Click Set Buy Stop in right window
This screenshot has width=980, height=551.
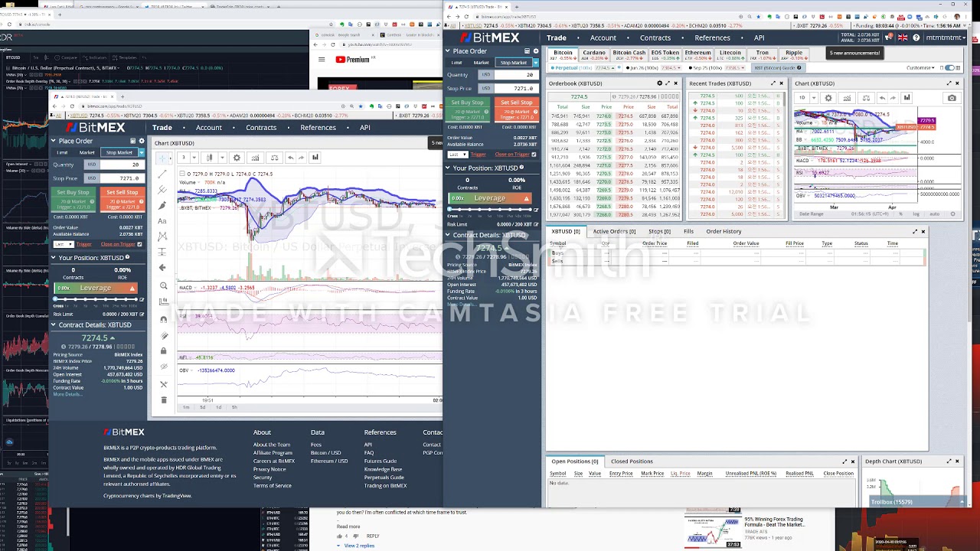[467, 111]
